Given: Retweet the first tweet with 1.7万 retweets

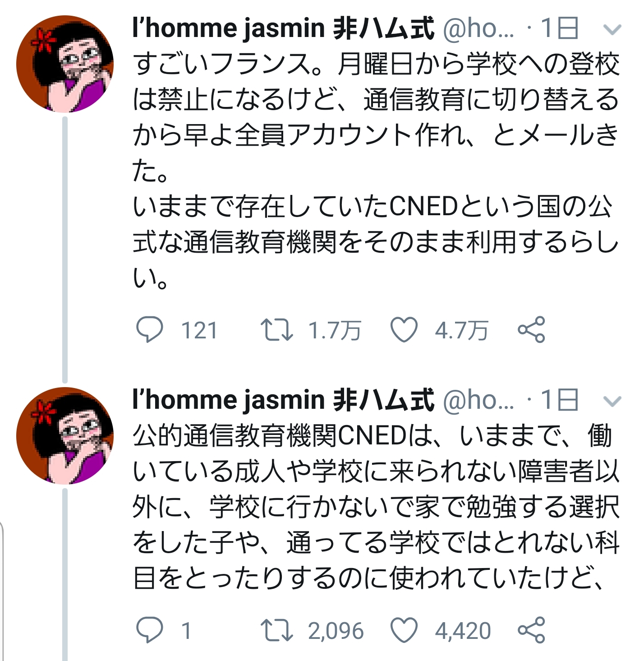Looking at the screenshot, I should click(x=277, y=330).
